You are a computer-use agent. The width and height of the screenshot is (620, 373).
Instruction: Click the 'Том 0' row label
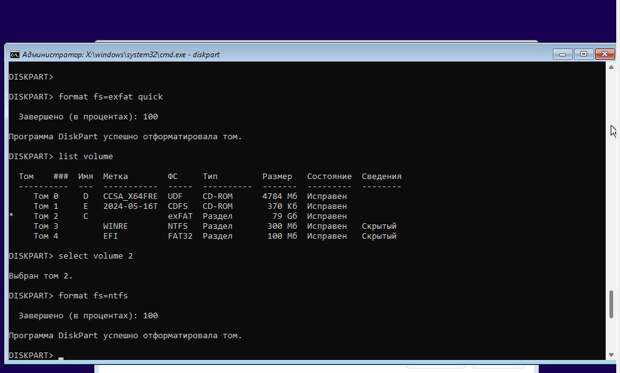pos(46,196)
